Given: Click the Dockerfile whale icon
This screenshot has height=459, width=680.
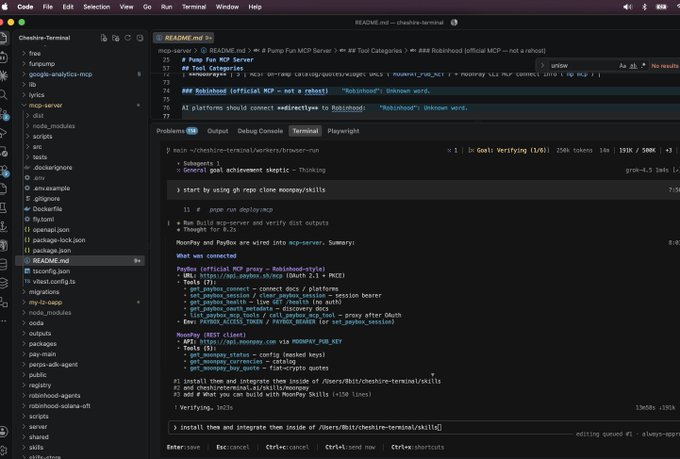Looking at the screenshot, I should tap(27, 209).
